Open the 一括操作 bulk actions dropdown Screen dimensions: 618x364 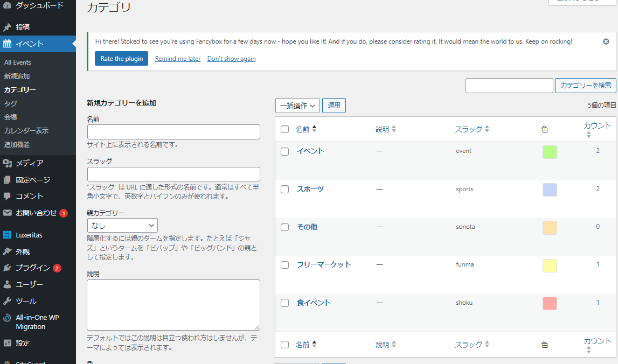(x=297, y=106)
